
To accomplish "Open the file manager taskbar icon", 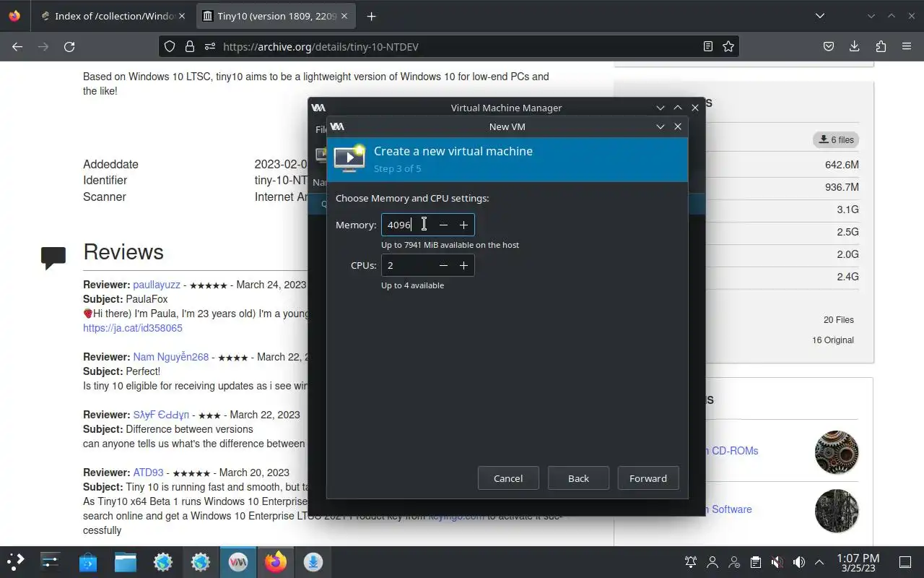I will tap(126, 561).
